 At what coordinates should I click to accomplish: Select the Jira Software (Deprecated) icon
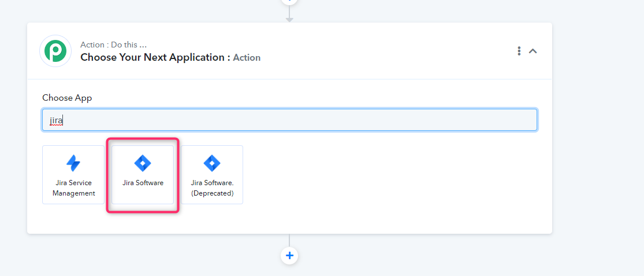tap(212, 163)
